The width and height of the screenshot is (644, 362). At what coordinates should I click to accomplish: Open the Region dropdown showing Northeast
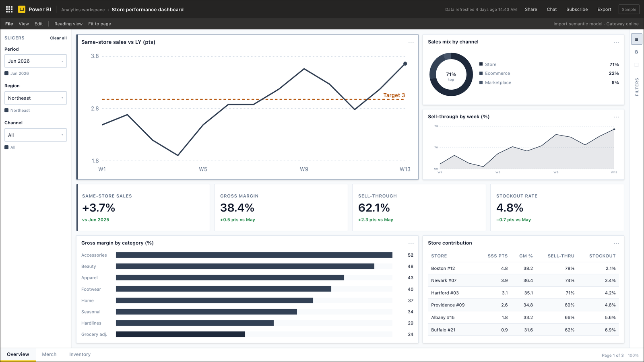tap(35, 98)
